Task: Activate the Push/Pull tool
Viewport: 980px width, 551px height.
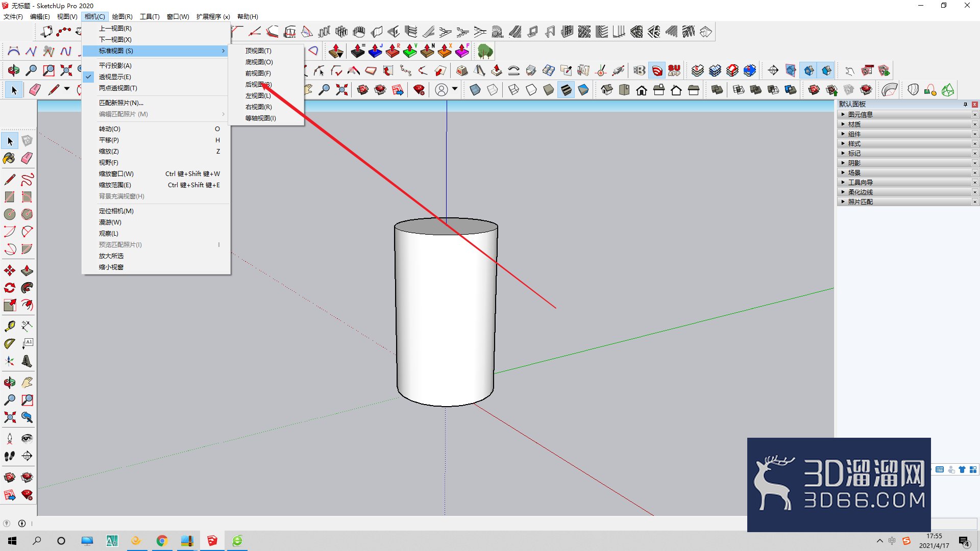Action: point(27,270)
